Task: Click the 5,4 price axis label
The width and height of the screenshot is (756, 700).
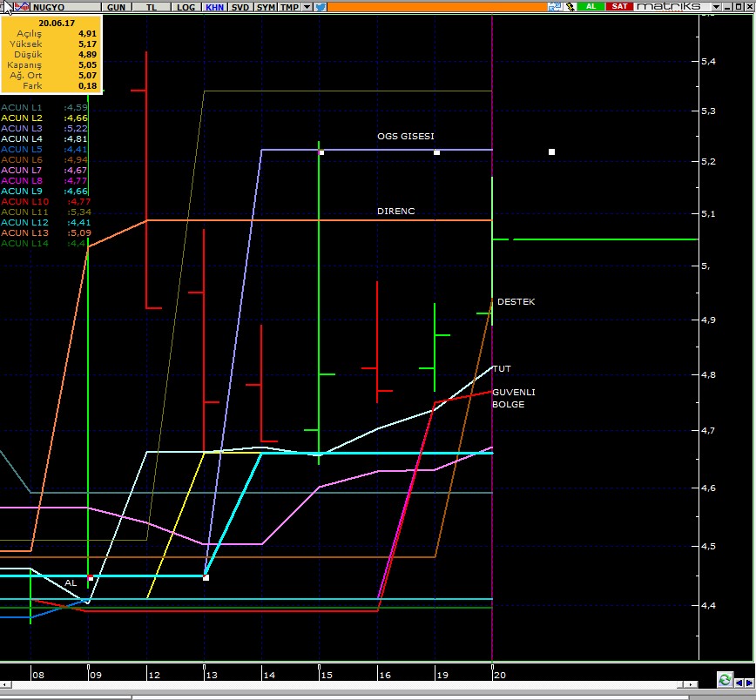Action: click(x=708, y=61)
